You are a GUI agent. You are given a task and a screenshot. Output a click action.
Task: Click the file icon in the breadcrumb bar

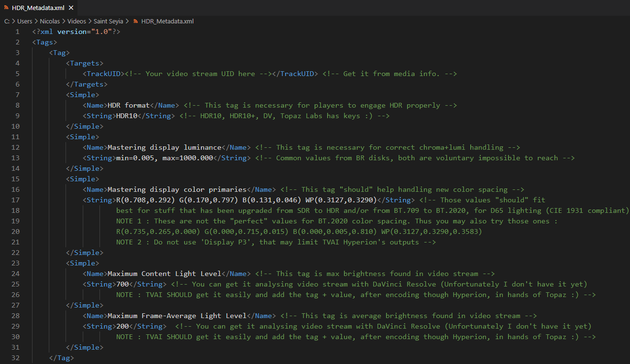pyautogui.click(x=135, y=22)
